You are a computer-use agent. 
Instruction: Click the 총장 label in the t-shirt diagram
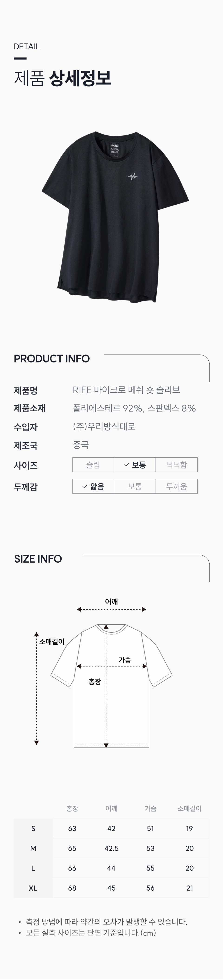tap(95, 682)
